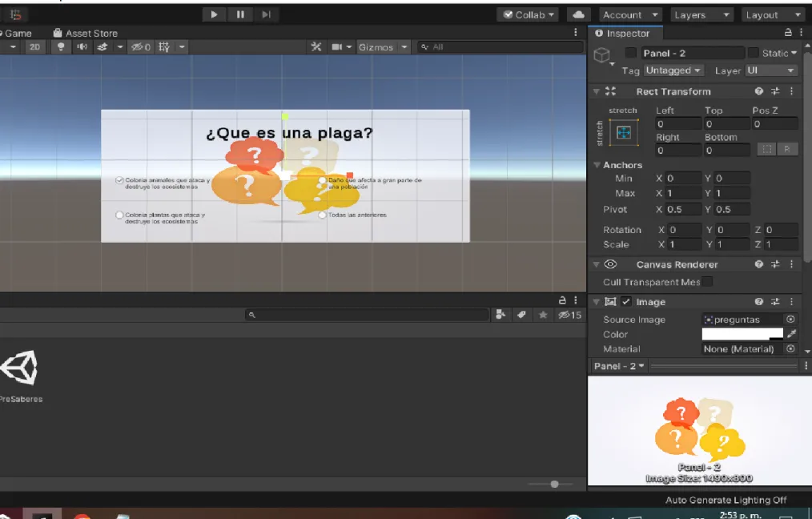
Task: Enable the Static checkbox
Action: [x=754, y=53]
